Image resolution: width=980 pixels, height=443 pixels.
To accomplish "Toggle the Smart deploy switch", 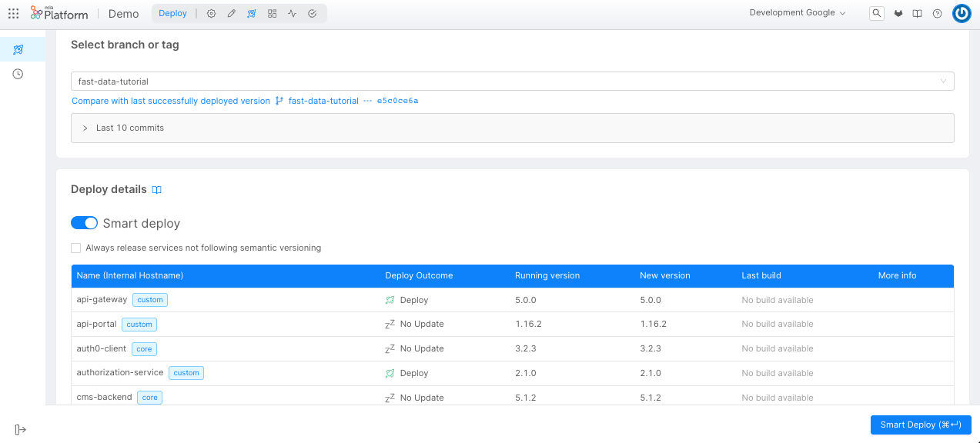I will coord(85,223).
